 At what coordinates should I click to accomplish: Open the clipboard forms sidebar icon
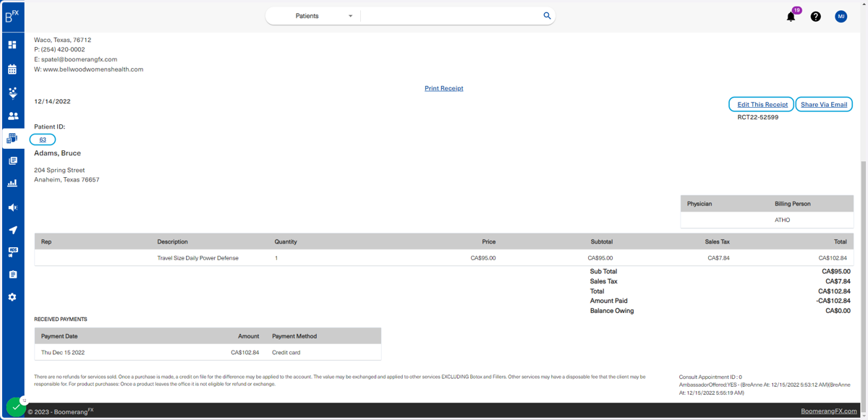tap(12, 275)
